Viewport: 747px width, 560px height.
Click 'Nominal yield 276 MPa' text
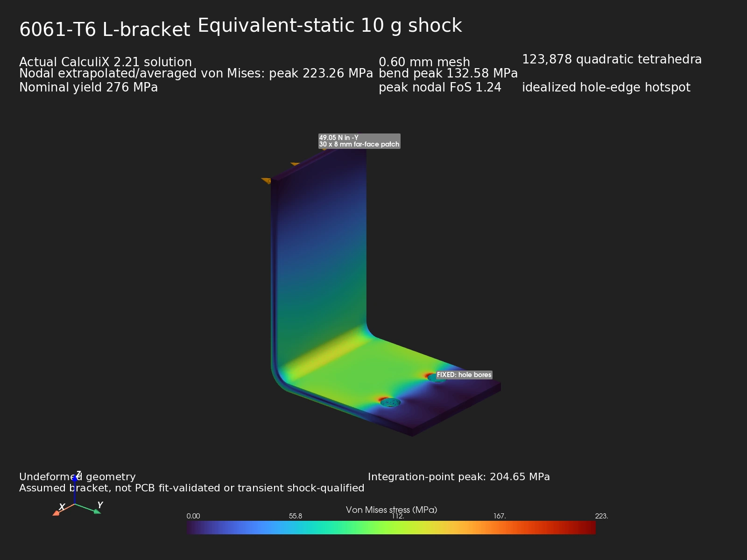coord(88,87)
